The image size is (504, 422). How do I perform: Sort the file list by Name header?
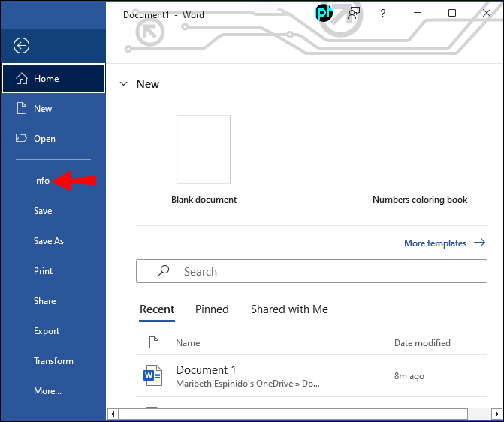point(188,343)
